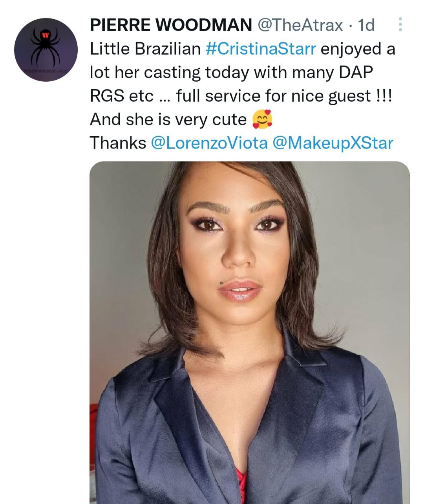424x504 pixels.
Task: Open the tweet's three-dot more options menu
Action: point(400,25)
